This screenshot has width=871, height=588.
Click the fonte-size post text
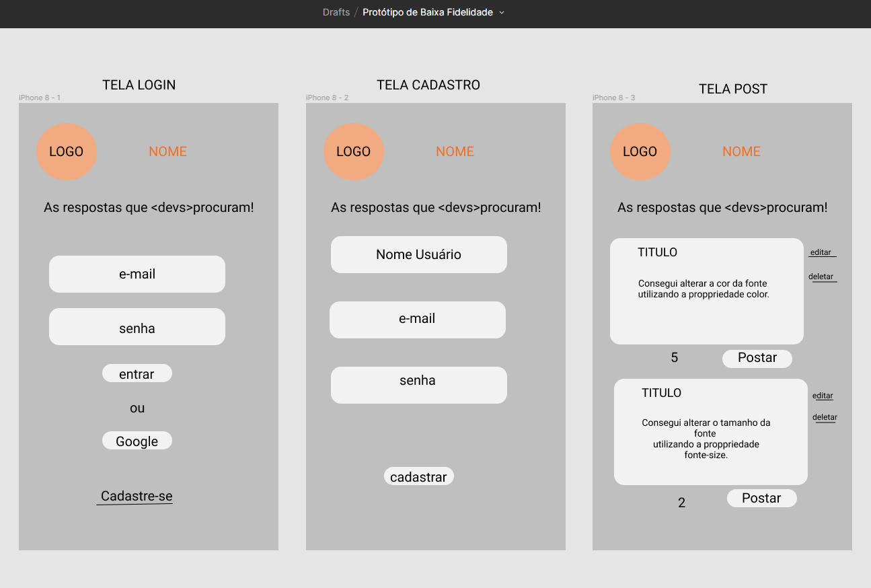706,439
